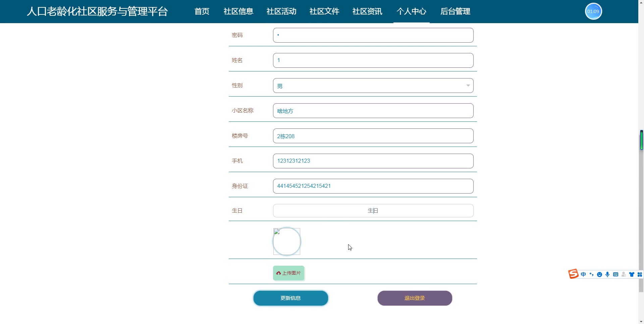Image resolution: width=644 pixels, height=324 pixels.
Task: Open the Sogou skin shirt icon
Action: [x=632, y=274]
